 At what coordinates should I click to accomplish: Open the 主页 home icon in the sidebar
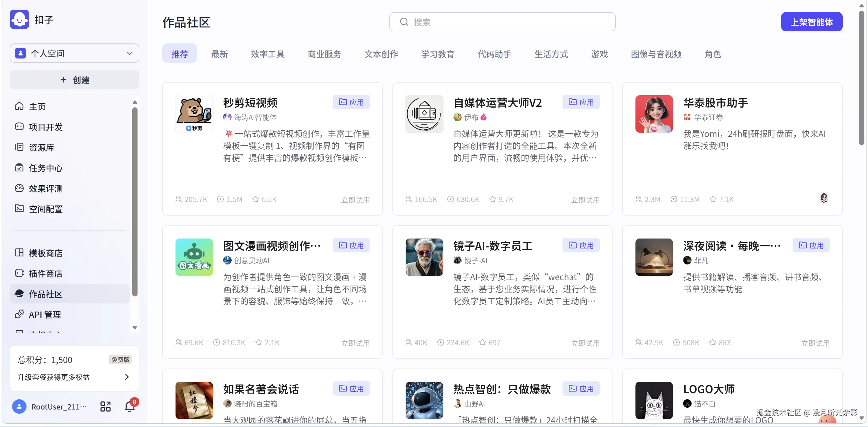[19, 106]
